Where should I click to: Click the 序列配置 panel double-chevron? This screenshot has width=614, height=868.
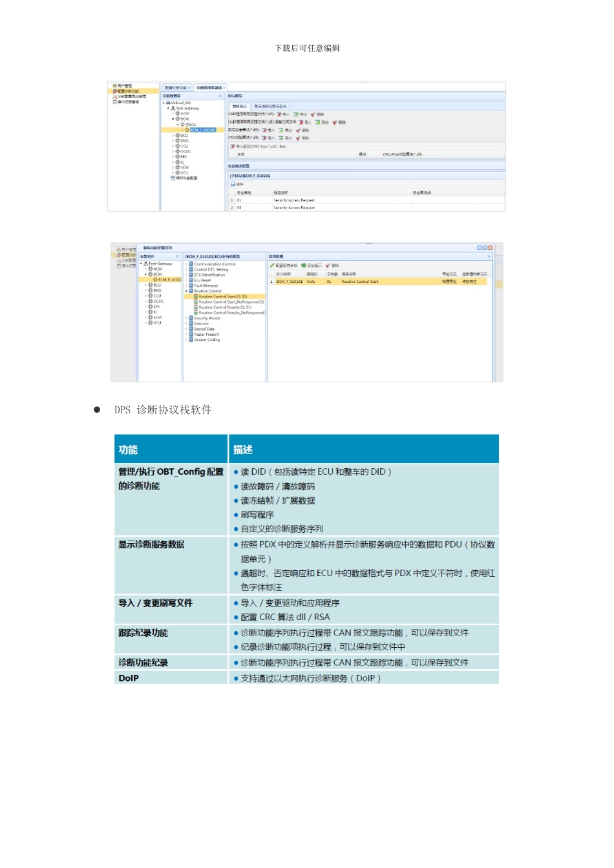point(489,256)
